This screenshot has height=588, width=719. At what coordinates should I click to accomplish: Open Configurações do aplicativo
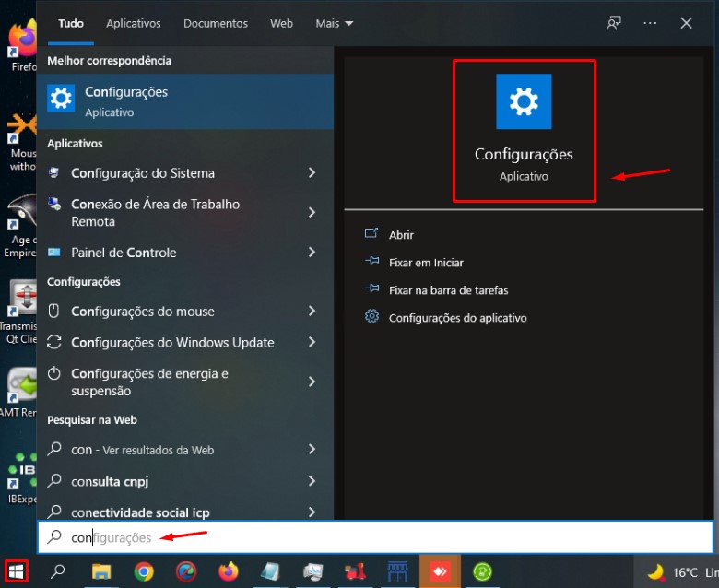click(457, 317)
